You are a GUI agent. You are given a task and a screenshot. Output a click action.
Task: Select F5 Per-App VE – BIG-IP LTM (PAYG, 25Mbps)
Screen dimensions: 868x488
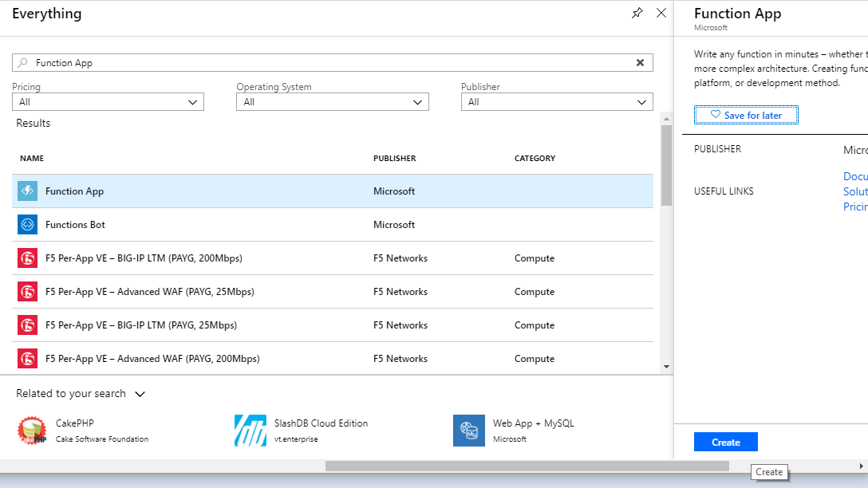pos(332,325)
